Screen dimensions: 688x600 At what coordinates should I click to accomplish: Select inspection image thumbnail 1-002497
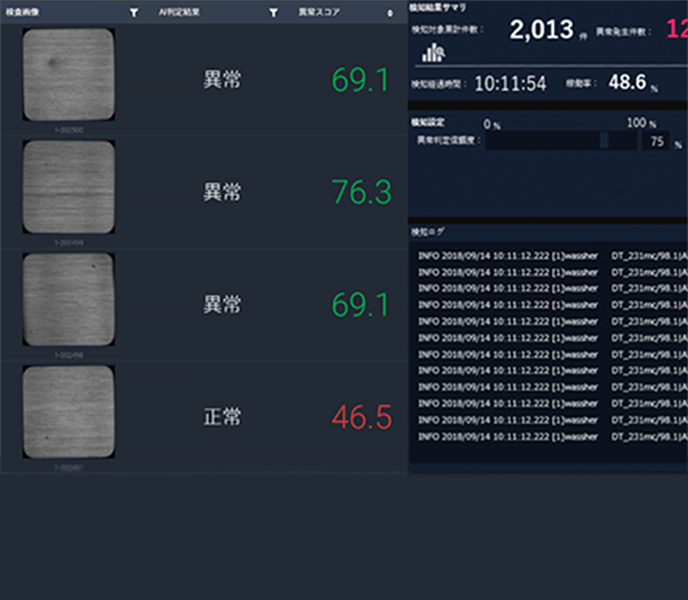68,412
